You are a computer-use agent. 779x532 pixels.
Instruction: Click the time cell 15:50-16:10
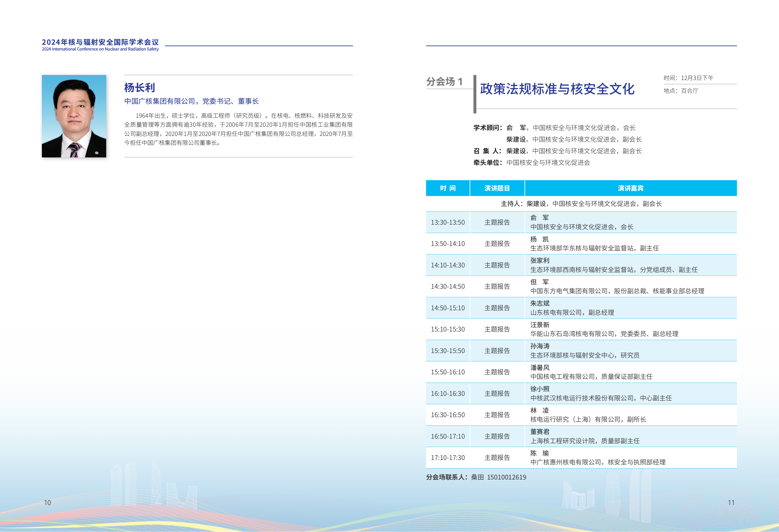click(x=448, y=372)
